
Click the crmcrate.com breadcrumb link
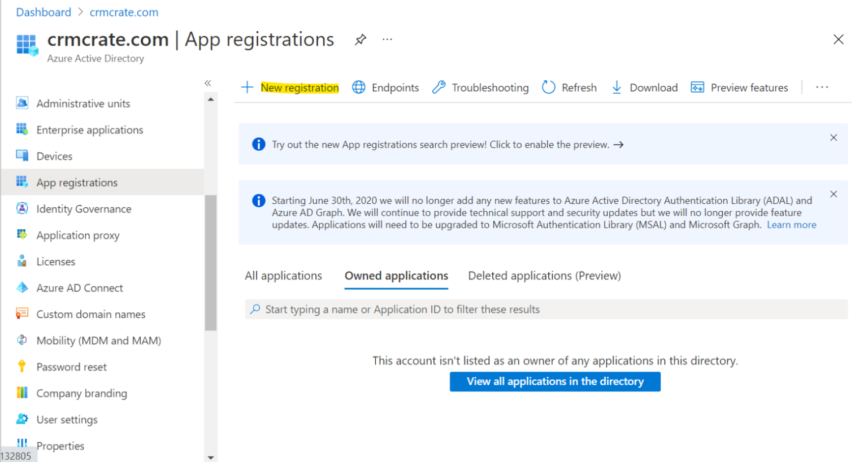point(124,12)
